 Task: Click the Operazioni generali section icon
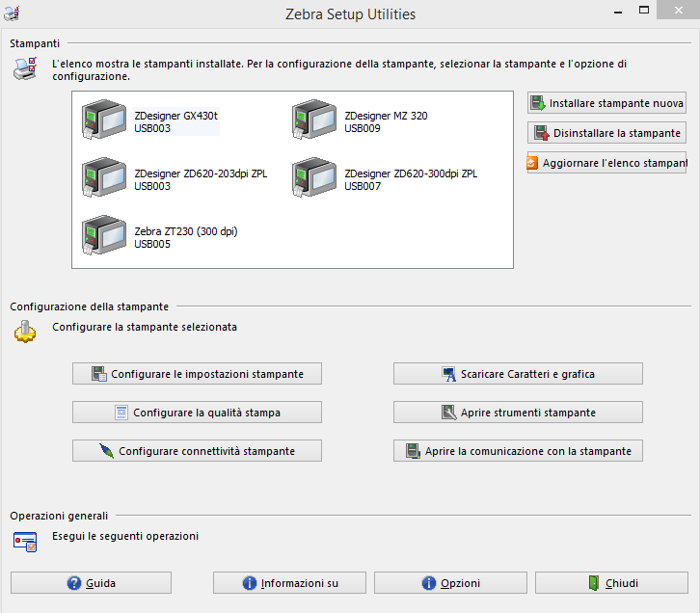[25, 542]
